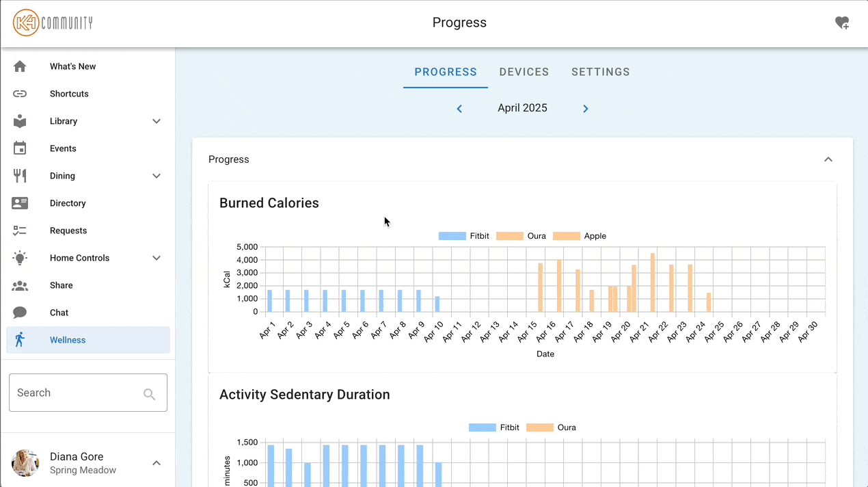Click the Requests checklist icon
This screenshot has height=487, width=868.
pyautogui.click(x=20, y=231)
